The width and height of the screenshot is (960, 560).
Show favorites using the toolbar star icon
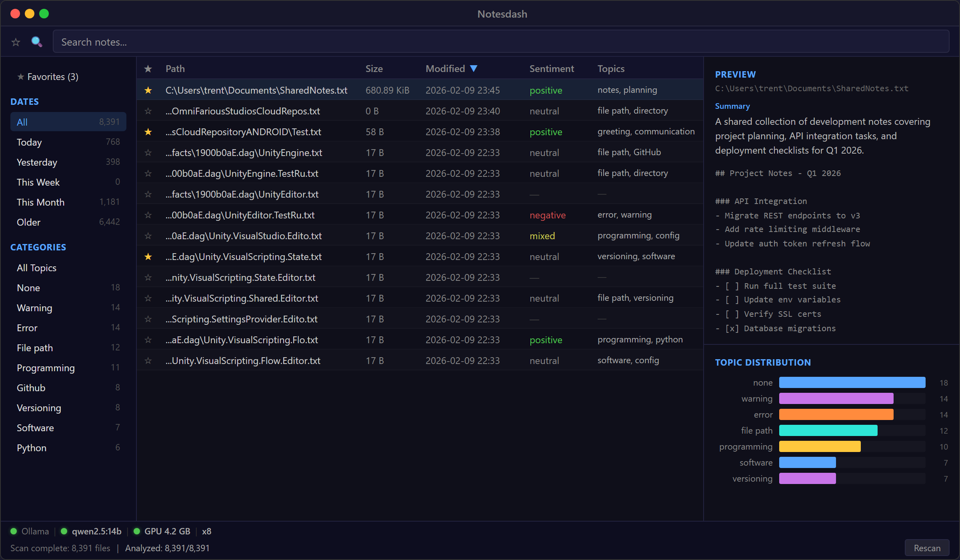16,42
